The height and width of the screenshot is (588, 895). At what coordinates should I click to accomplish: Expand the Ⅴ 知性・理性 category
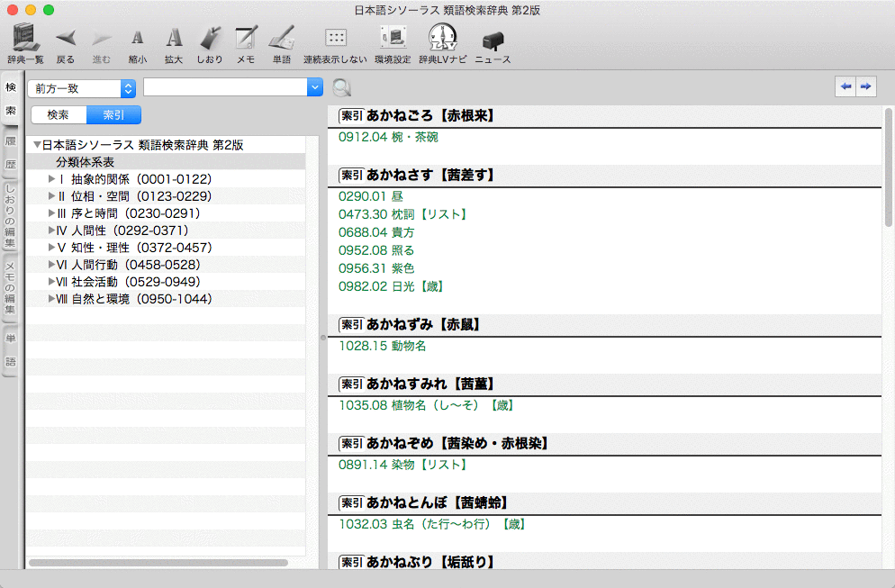(x=51, y=248)
